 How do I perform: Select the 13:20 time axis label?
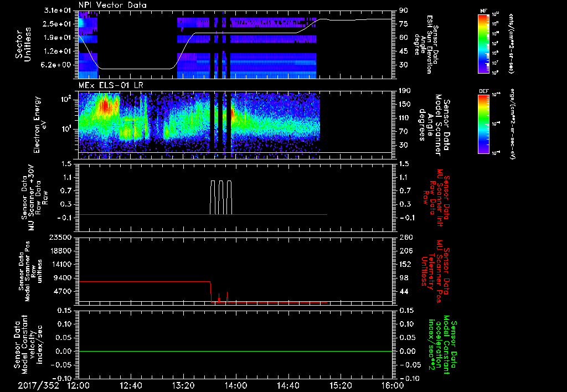(183, 385)
